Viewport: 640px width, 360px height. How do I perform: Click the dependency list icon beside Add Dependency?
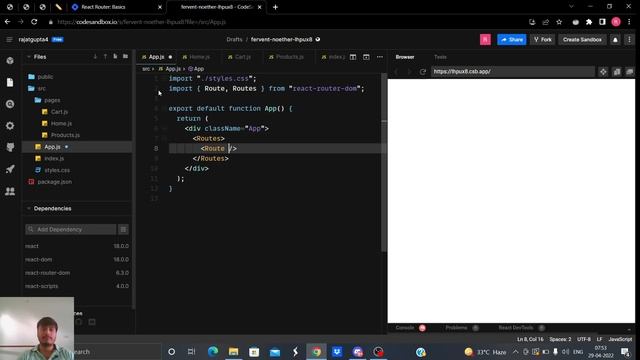click(123, 229)
